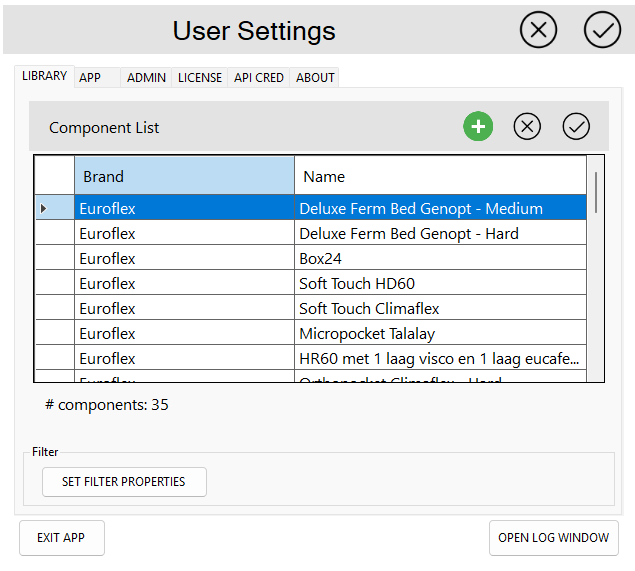Select the Micropocket Talalay component
The image size is (635, 571).
click(440, 333)
